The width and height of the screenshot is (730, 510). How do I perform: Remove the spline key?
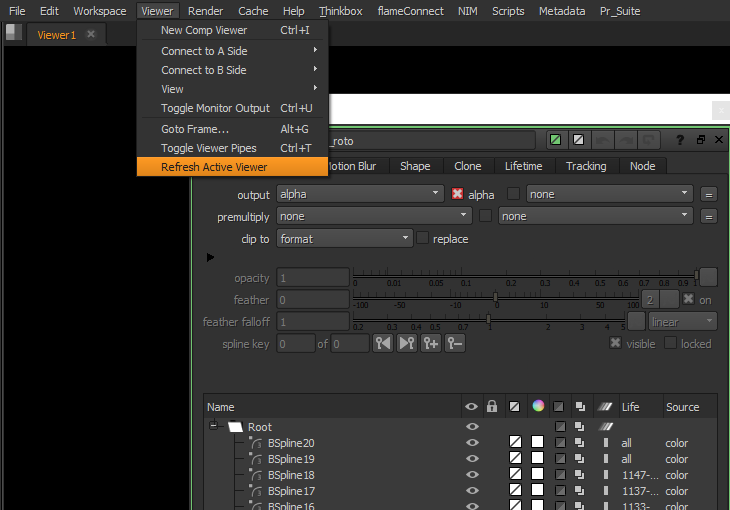(455, 343)
